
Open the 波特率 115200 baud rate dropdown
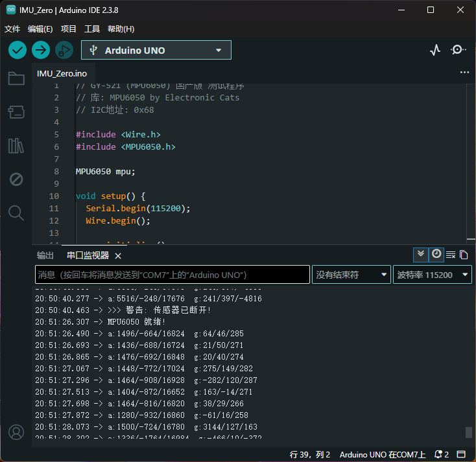tap(433, 275)
